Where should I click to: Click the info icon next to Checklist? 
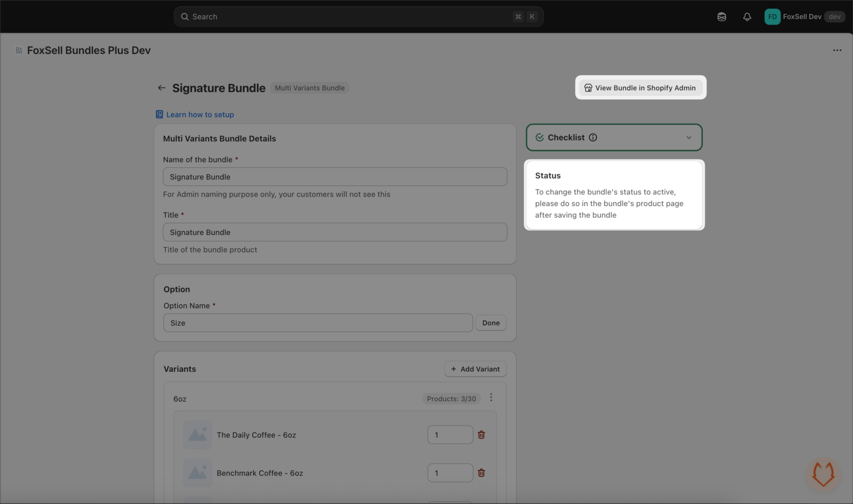(593, 137)
